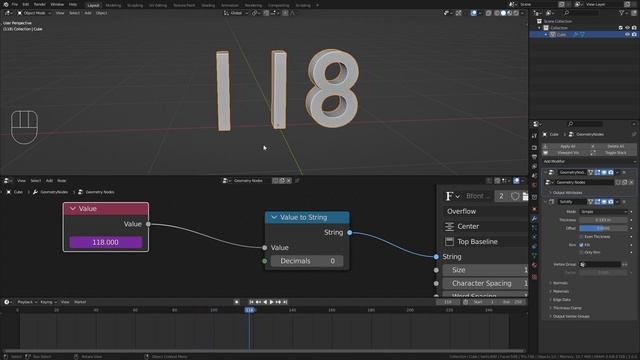Toggle X-ray view in viewport header

pyautogui.click(x=489, y=13)
